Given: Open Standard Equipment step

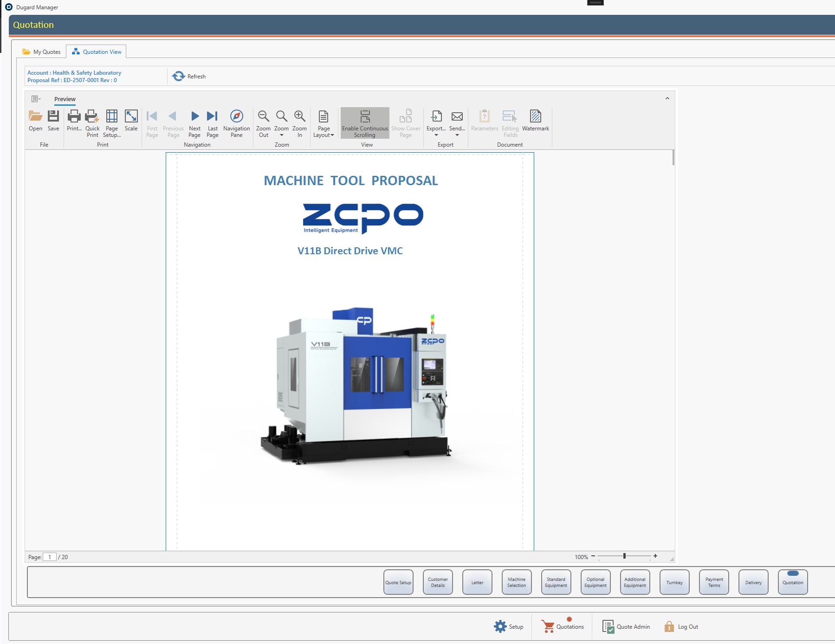Looking at the screenshot, I should point(556,582).
